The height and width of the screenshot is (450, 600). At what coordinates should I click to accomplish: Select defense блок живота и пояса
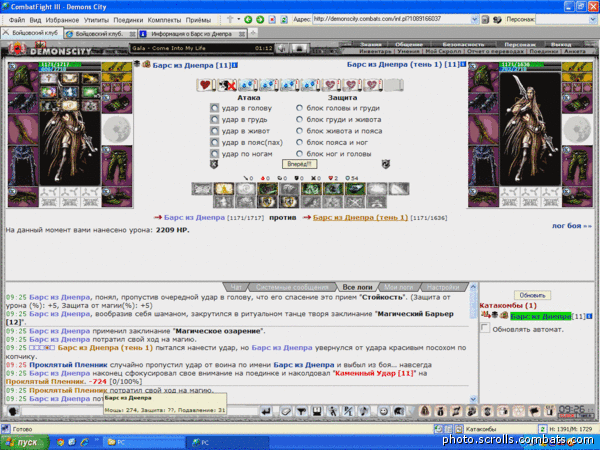point(299,131)
